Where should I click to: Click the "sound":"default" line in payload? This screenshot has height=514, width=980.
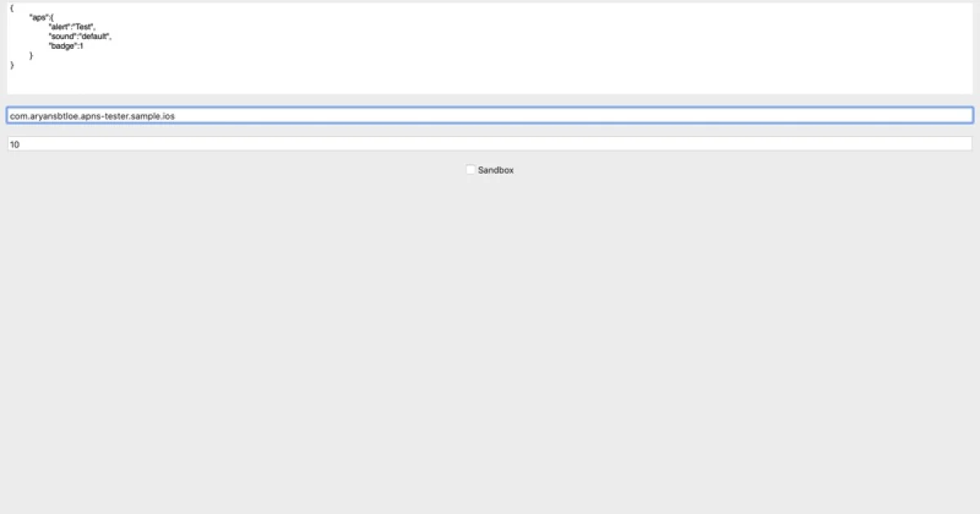tap(80, 37)
